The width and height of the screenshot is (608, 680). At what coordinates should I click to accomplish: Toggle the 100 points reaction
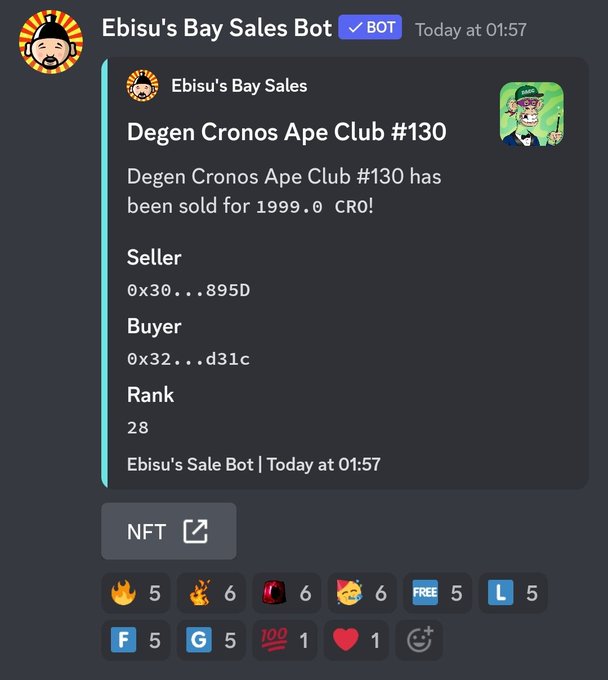284,640
